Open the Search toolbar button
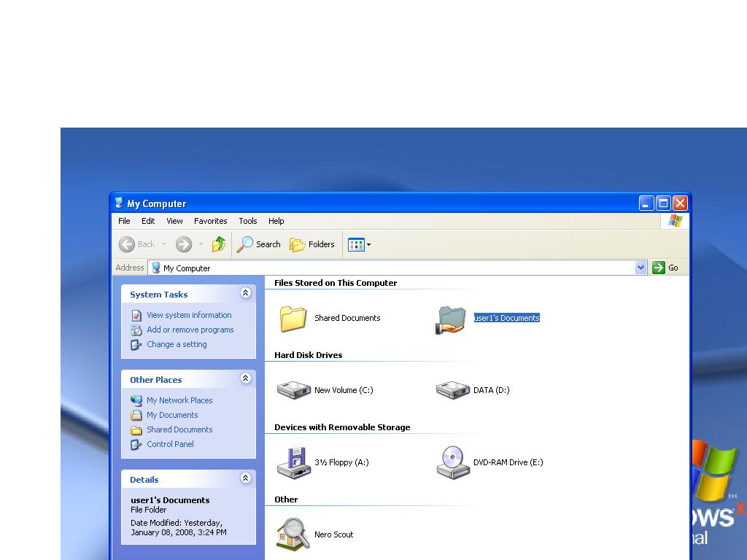 coord(259,244)
